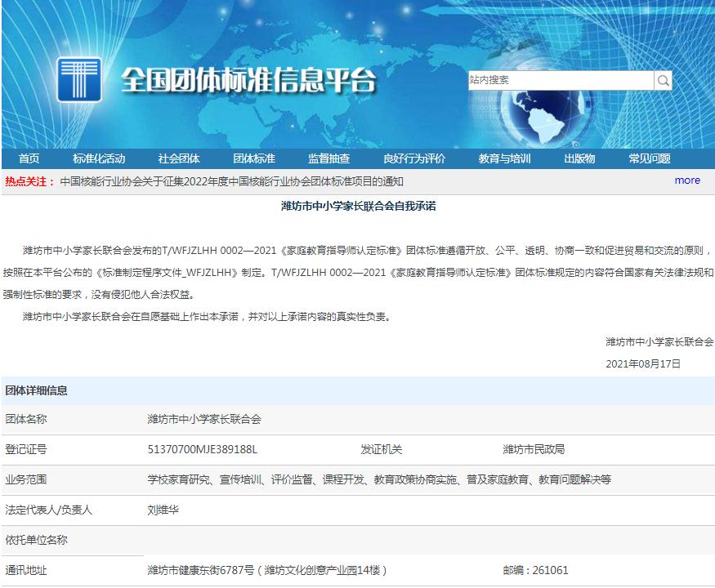The height and width of the screenshot is (588, 715).
Task: Select the 潍坊市中小学家长联合会自我承诺 heading
Action: tap(359, 206)
